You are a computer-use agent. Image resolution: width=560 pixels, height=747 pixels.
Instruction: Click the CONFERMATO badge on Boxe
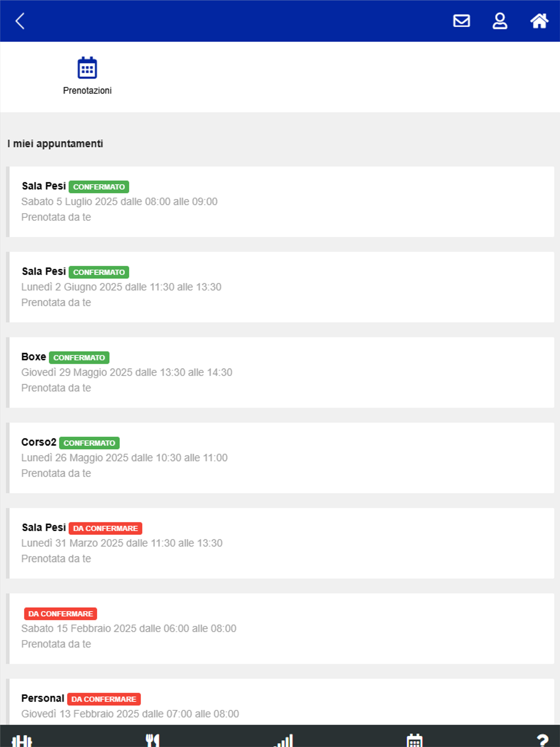point(79,358)
